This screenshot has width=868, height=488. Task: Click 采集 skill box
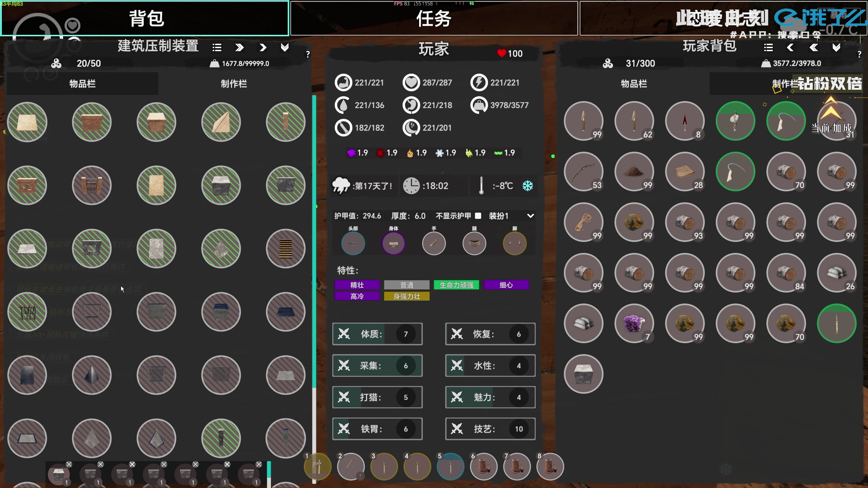tap(377, 366)
